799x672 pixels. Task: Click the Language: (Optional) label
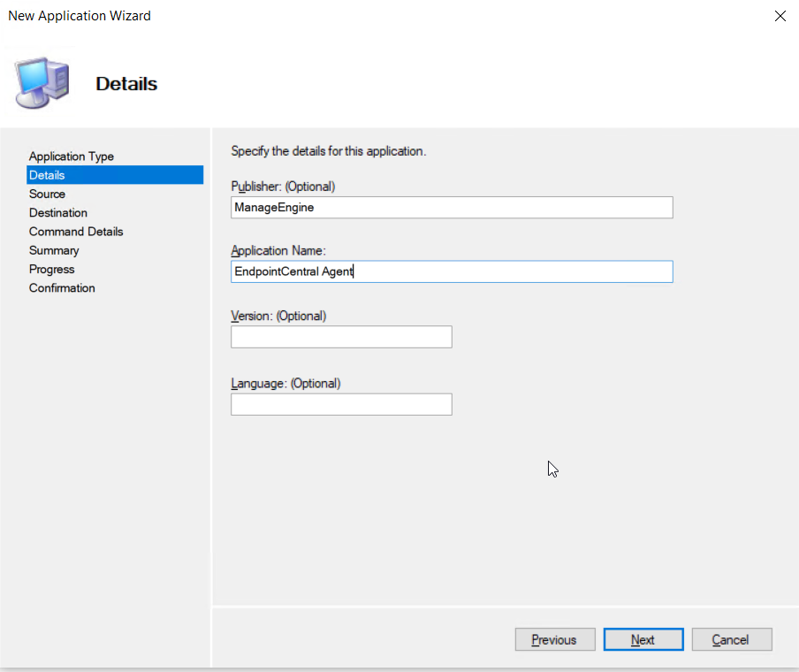click(x=285, y=384)
